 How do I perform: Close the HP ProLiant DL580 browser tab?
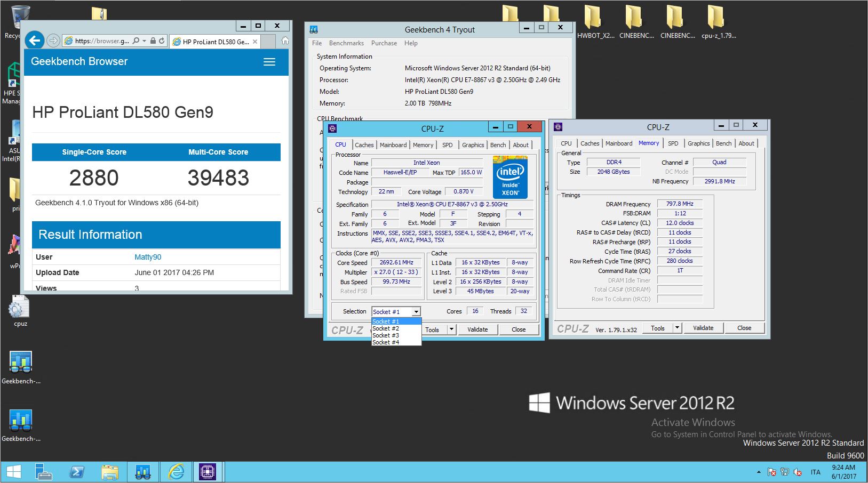coord(255,42)
